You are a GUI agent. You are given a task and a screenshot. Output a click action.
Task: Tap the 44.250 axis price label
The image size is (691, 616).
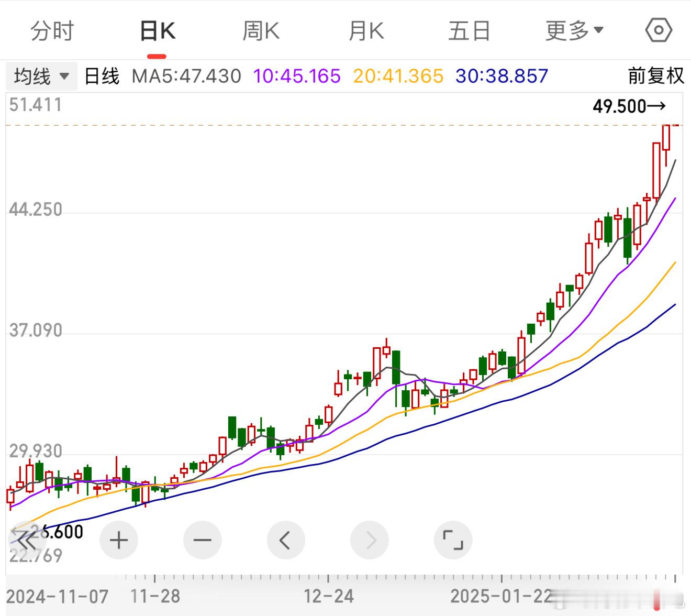pos(36,210)
